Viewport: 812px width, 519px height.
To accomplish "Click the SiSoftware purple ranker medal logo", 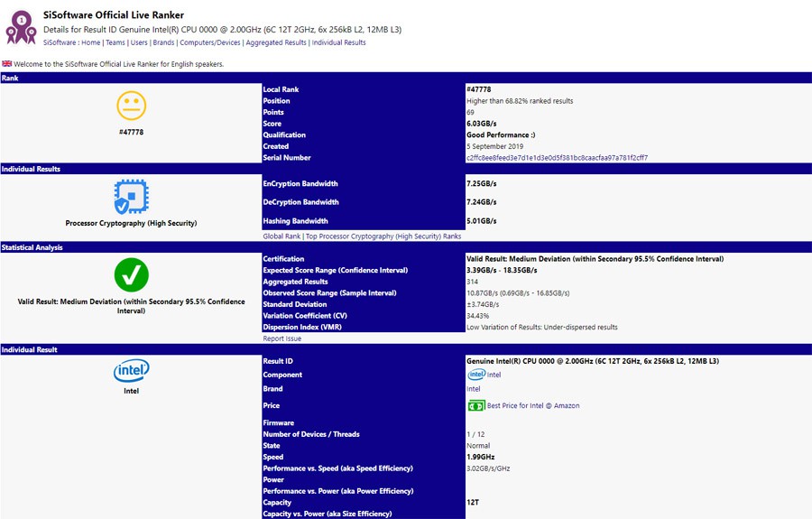I will point(21,27).
